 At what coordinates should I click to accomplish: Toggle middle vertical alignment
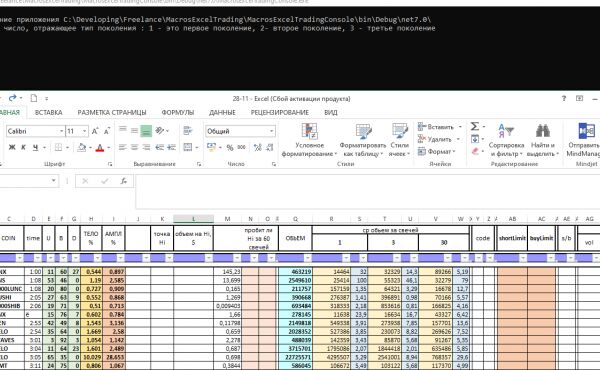coord(134,131)
